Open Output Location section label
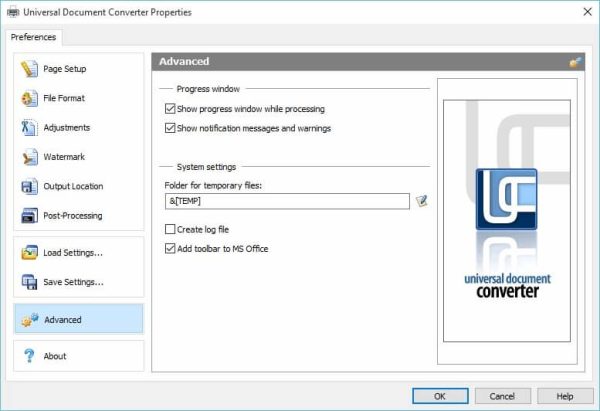Image resolution: width=600 pixels, height=411 pixels. pyautogui.click(x=73, y=186)
